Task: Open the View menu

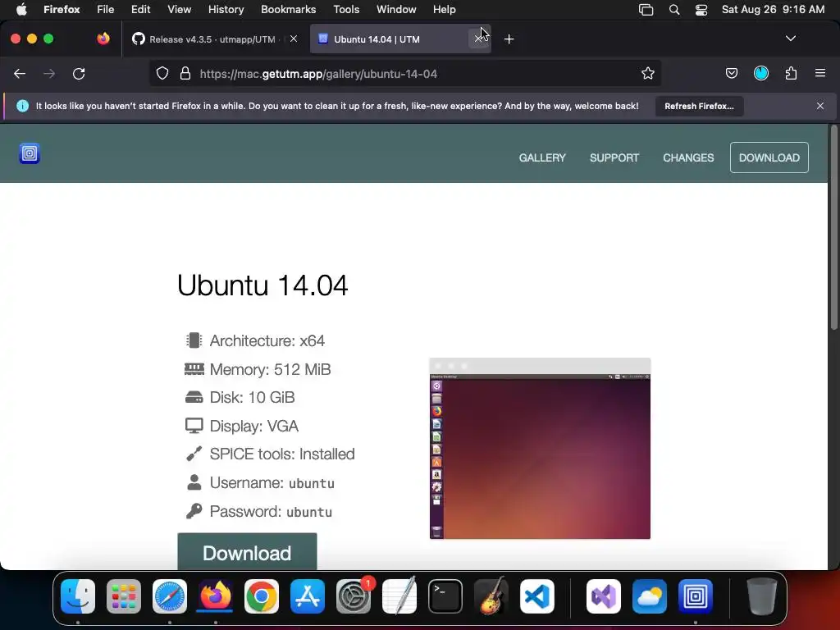Action: (x=179, y=10)
